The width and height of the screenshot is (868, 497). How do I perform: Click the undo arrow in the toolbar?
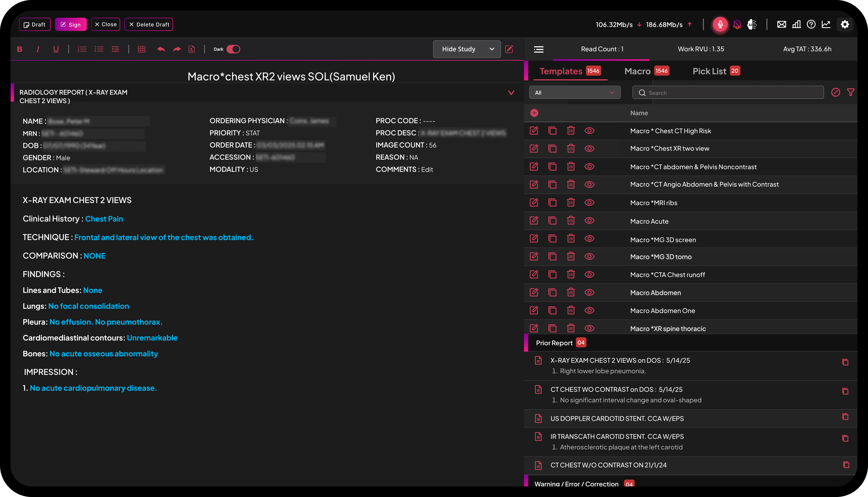[161, 49]
